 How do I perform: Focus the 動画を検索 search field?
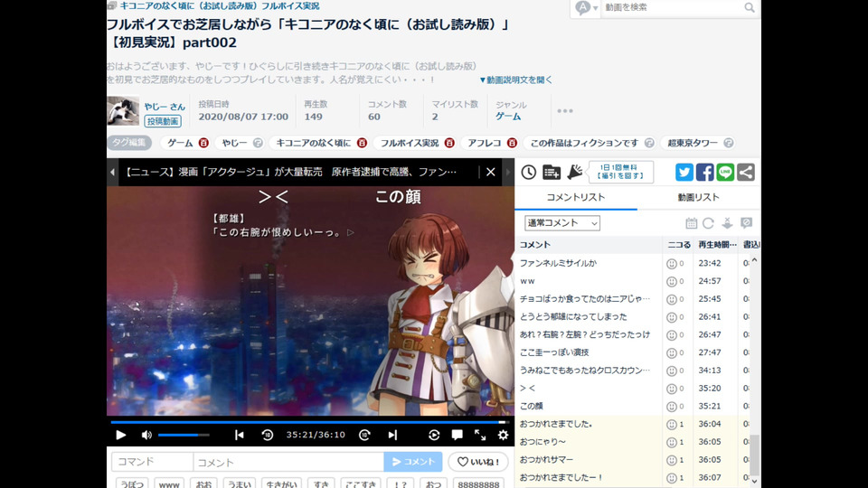pos(672,8)
